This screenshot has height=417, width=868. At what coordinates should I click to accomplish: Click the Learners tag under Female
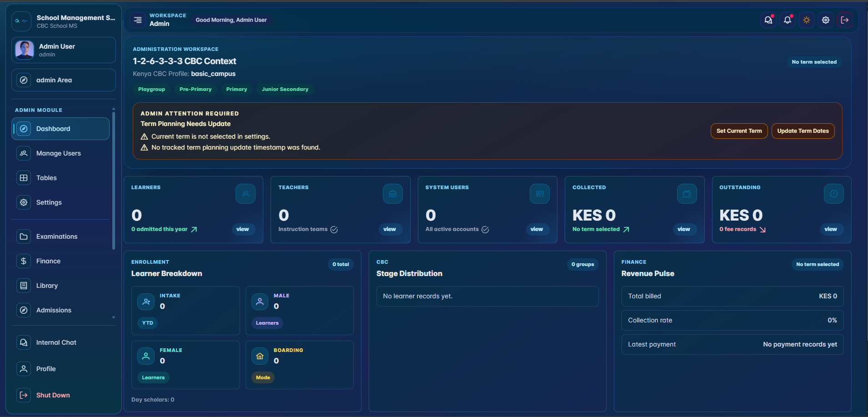click(153, 377)
